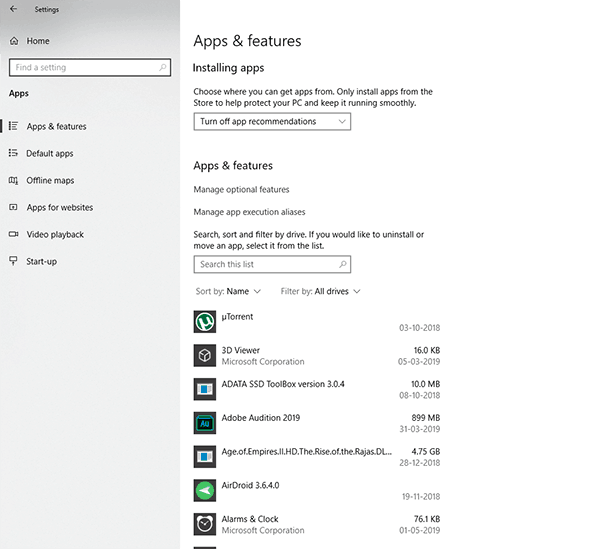
Task: Click the Age of Empires app icon
Action: coord(205,456)
